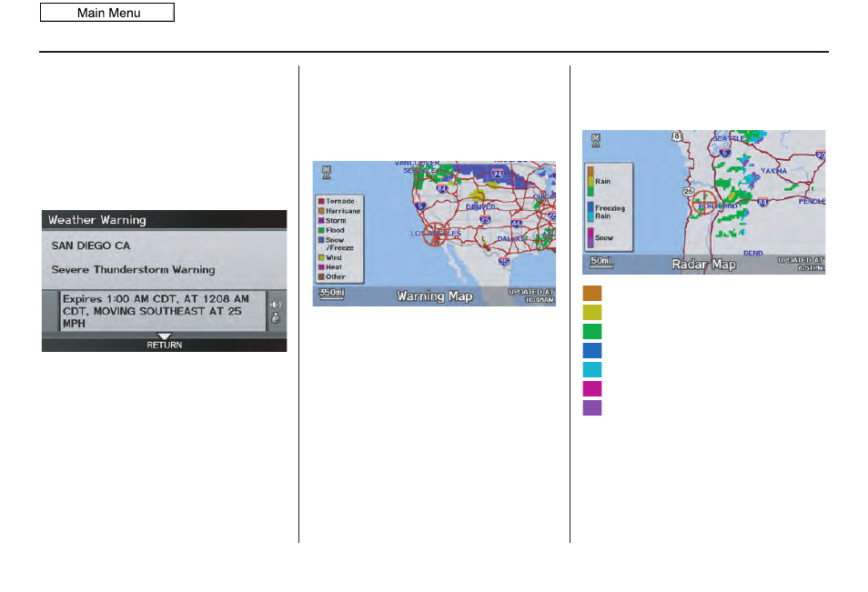The width and height of the screenshot is (868, 592).
Task: Select the RETURN down arrow
Action: click(x=165, y=336)
